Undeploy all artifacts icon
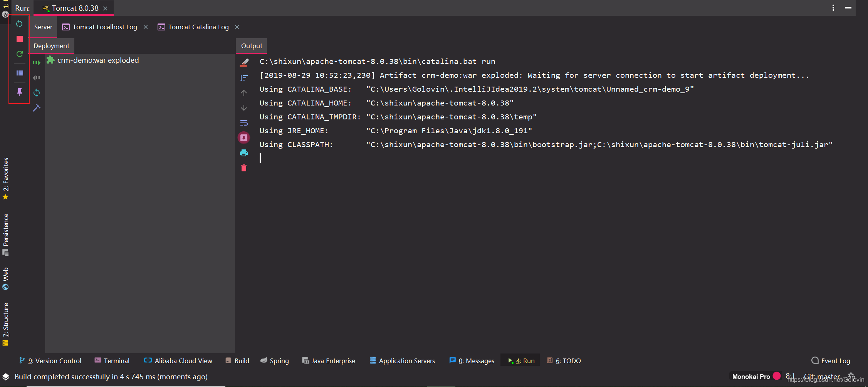The height and width of the screenshot is (387, 868). pos(37,78)
